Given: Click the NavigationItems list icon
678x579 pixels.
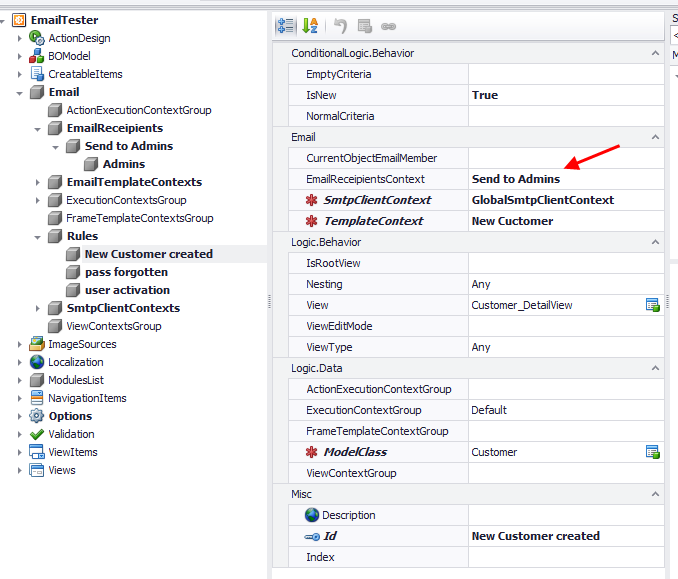Looking at the screenshot, I should [37, 398].
